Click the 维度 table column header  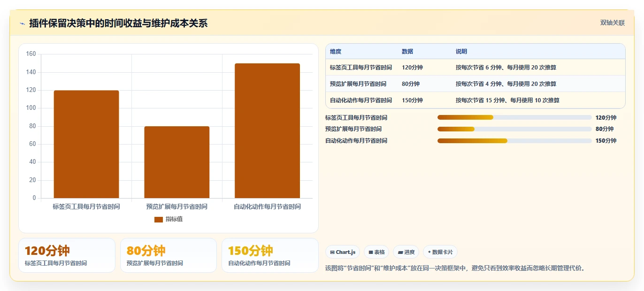(x=336, y=52)
